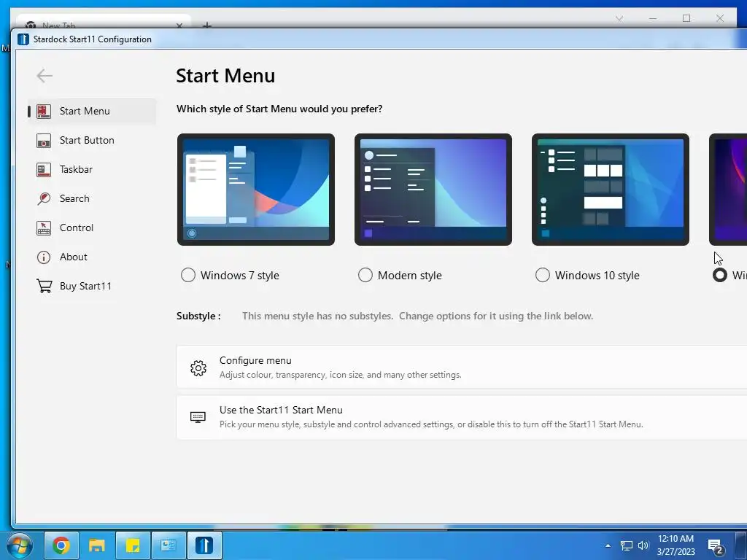Go to the Taskbar settings page
This screenshot has width=747, height=560.
[x=92, y=169]
